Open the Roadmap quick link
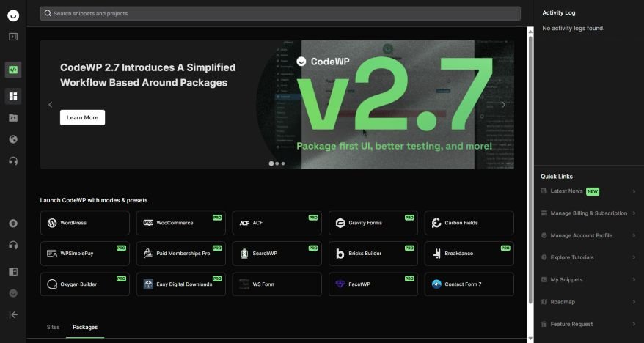This screenshot has height=343, width=644. tap(588, 302)
